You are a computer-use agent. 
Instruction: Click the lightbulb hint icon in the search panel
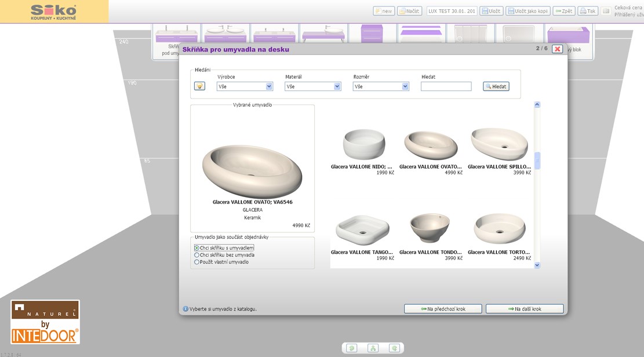199,86
